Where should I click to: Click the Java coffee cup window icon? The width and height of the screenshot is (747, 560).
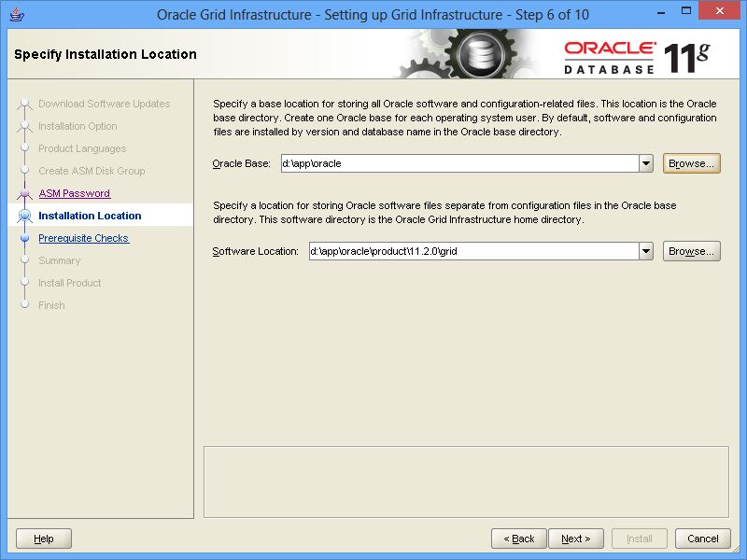(17, 14)
